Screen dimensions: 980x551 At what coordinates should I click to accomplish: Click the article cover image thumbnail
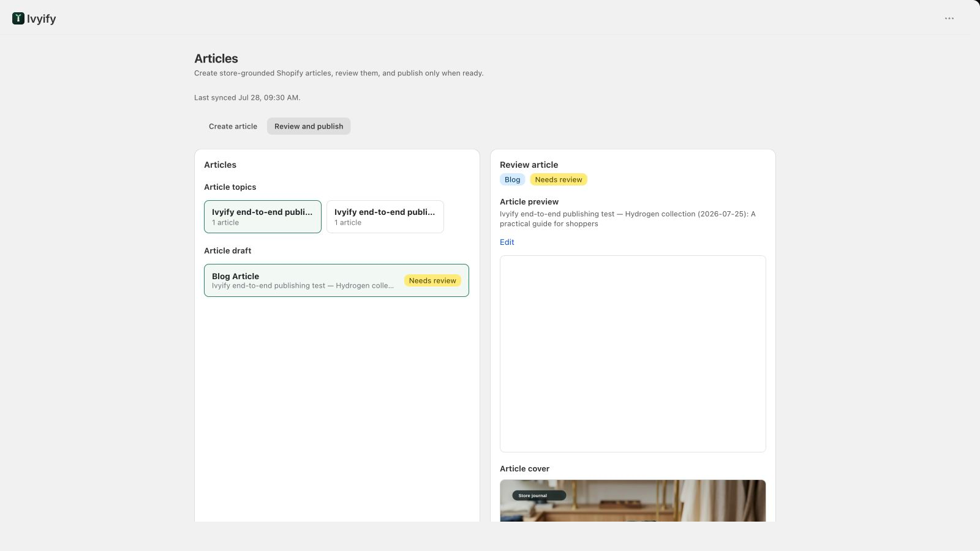(633, 501)
